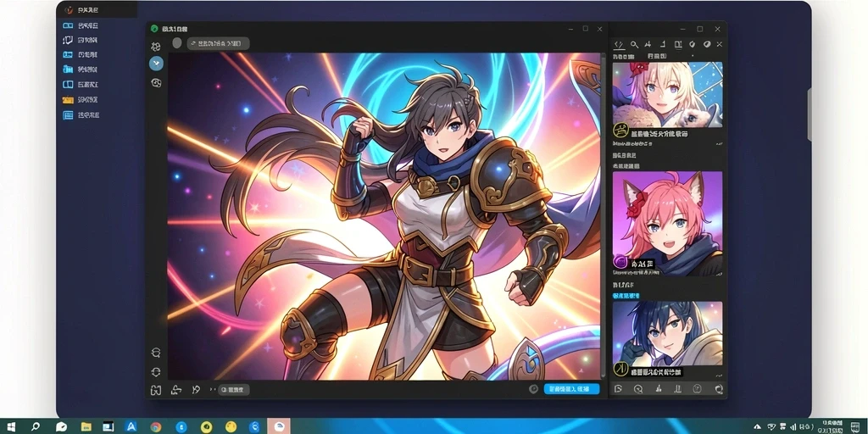The image size is (868, 434).
Task: Select the pink fox-eared girl thumbnail
Action: point(667,223)
